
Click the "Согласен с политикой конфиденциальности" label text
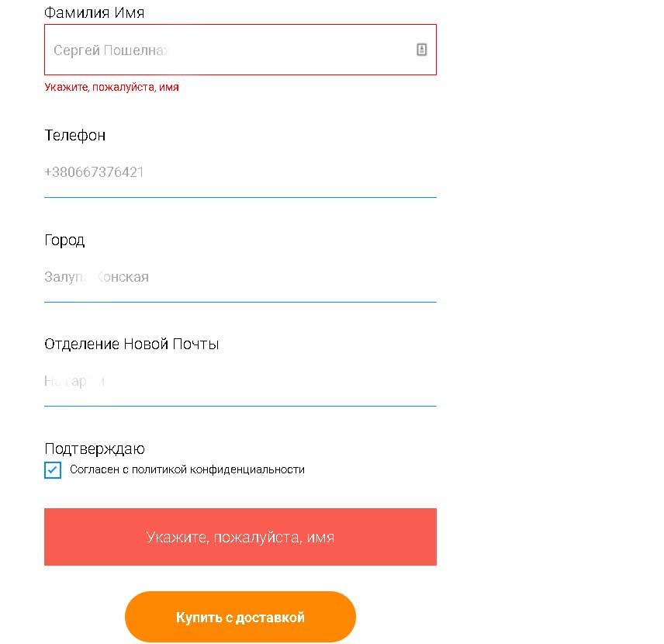tap(187, 469)
